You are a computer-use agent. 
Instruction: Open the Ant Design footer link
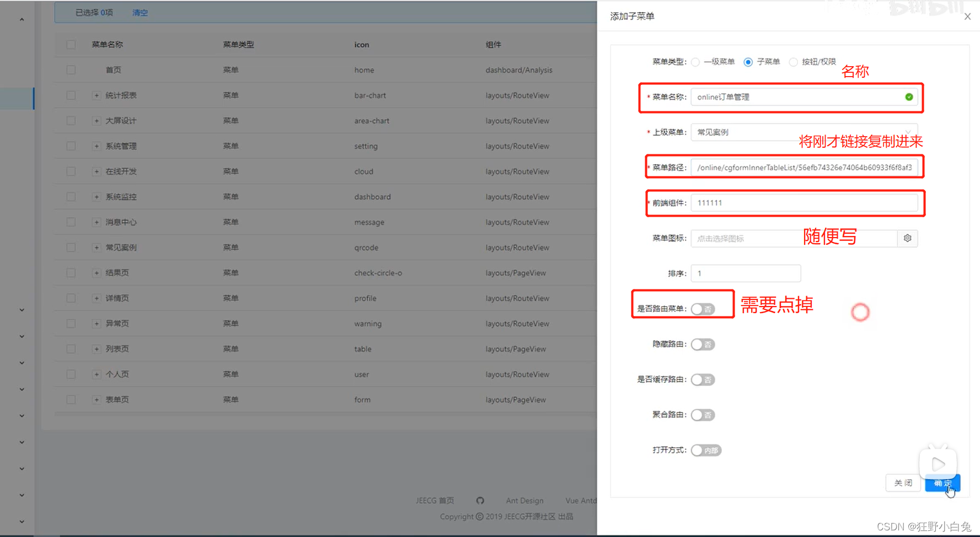point(524,501)
